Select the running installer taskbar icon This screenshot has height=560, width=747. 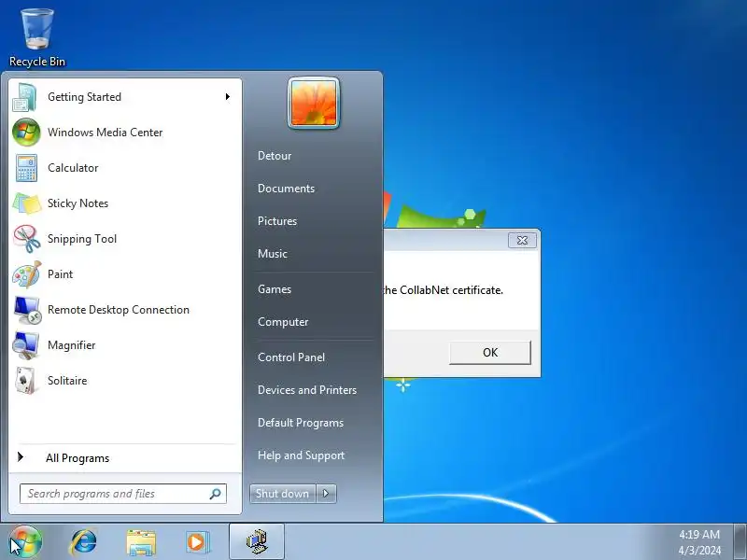click(257, 542)
